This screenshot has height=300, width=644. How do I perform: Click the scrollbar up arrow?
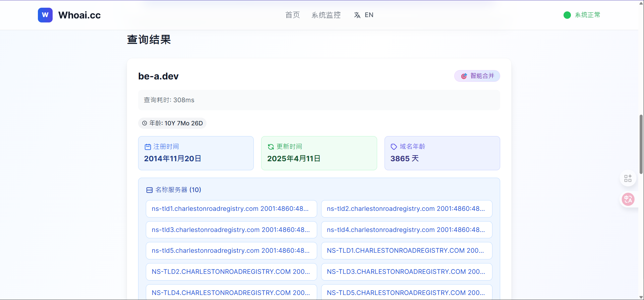coord(641,3)
